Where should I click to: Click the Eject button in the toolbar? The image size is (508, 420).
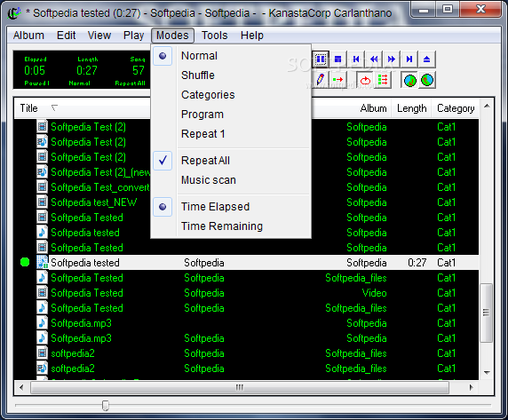(426, 59)
